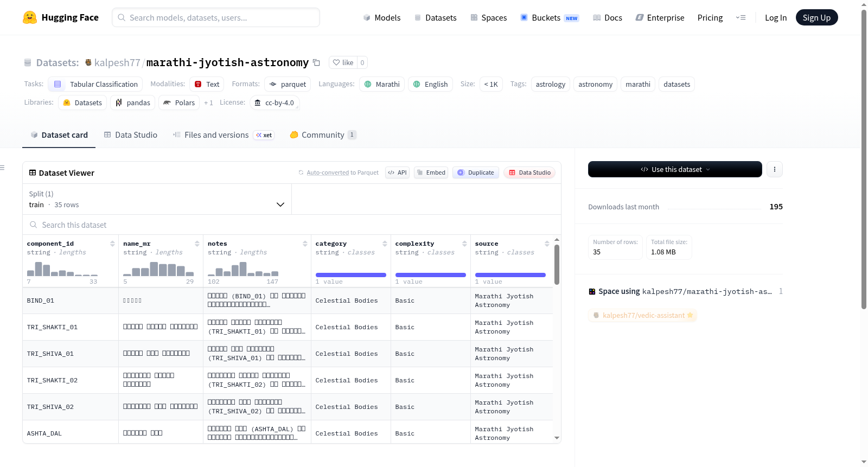This screenshot has height=467, width=868.
Task: Click the parquet format tag
Action: 288,84
